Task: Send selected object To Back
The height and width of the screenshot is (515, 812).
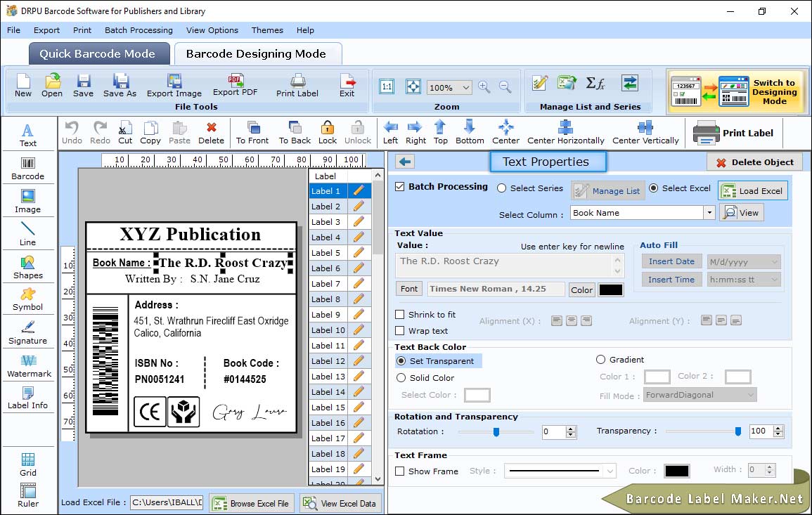Action: click(x=295, y=133)
